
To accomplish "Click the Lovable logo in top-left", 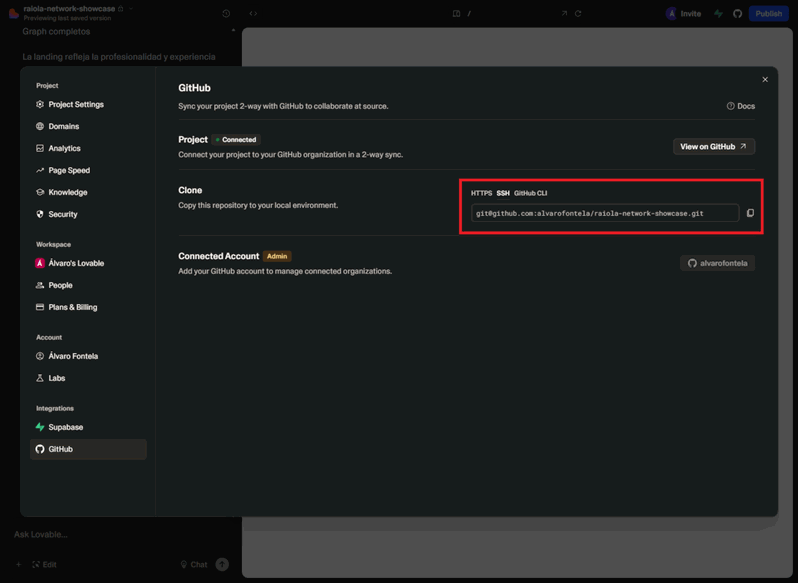I will click(x=14, y=13).
